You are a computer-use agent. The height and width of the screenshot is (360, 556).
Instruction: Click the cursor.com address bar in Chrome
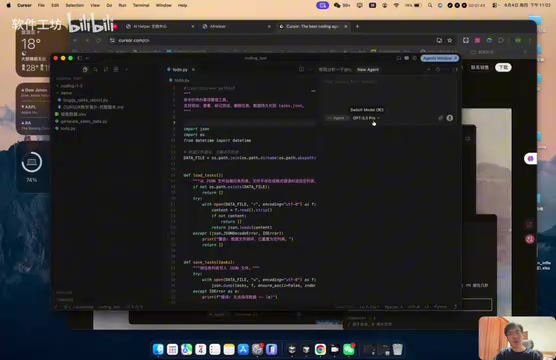point(269,40)
